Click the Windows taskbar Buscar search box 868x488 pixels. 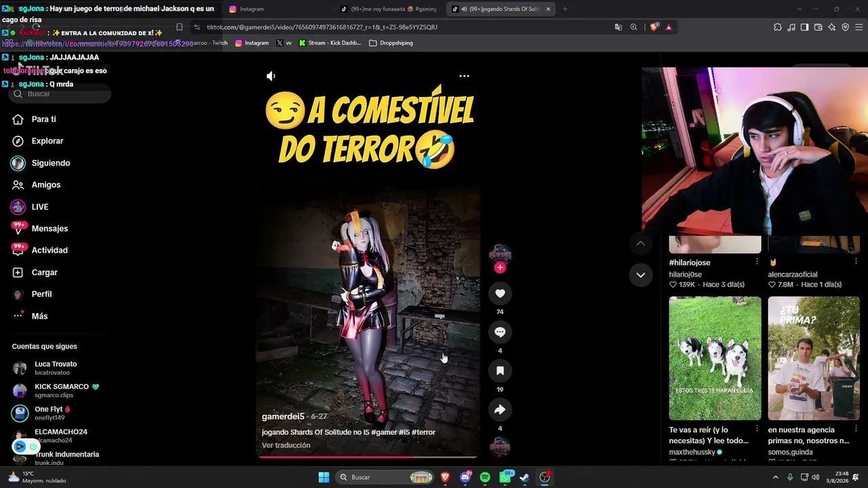385,477
